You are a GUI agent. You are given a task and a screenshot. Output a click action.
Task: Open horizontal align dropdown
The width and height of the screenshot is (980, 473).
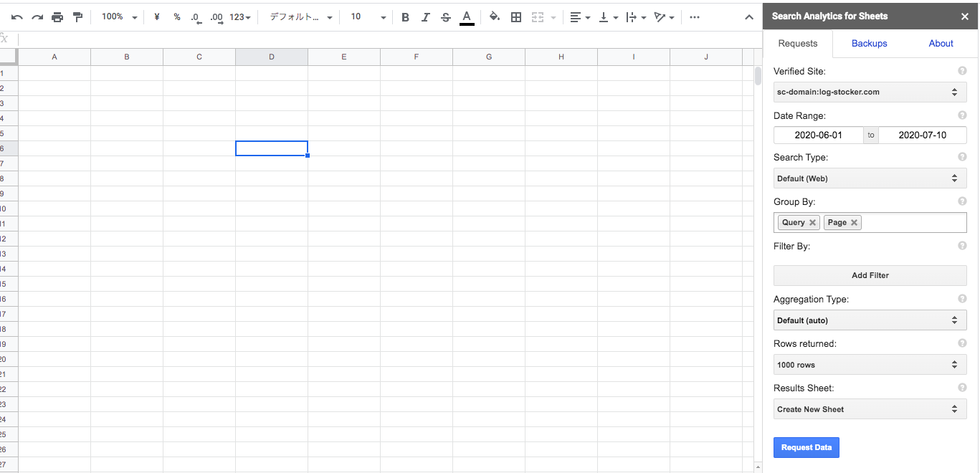point(580,17)
